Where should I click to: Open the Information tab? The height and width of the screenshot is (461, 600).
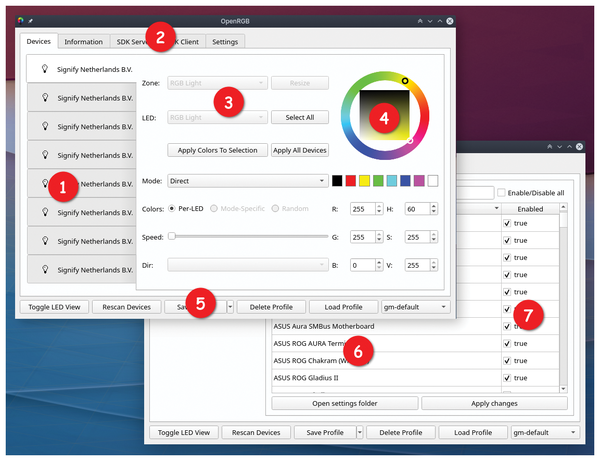click(x=83, y=42)
